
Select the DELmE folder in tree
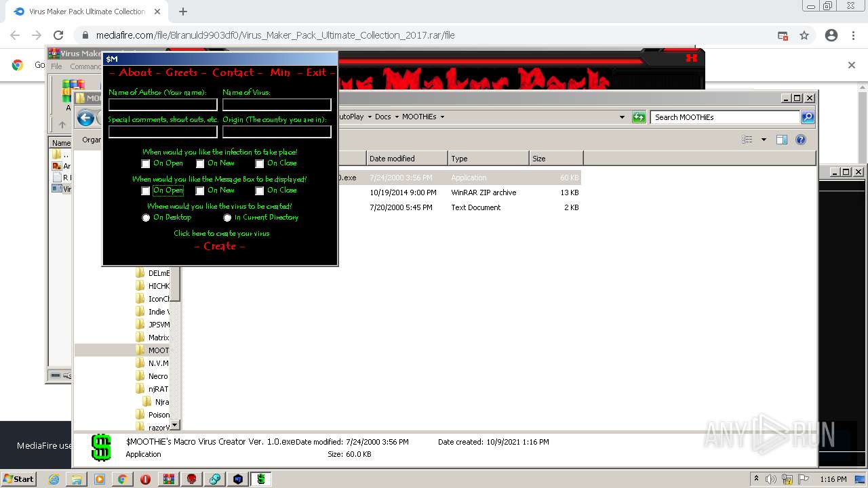pos(153,273)
